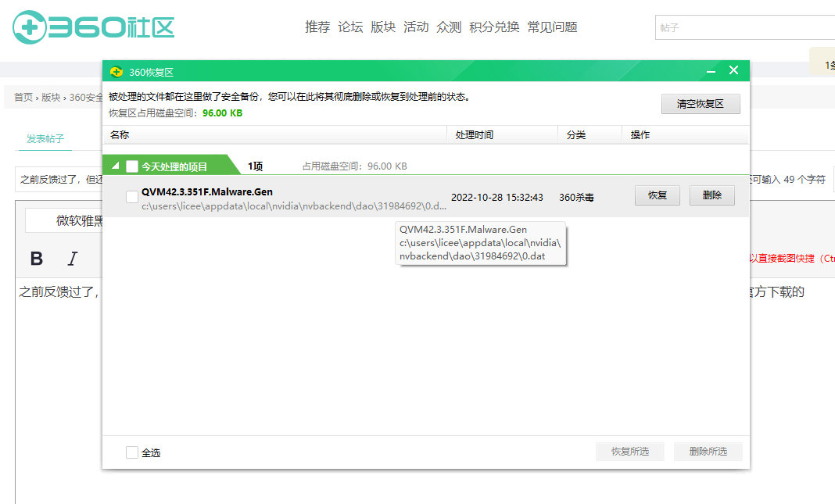
Task: Open 论坛 in the site navigation
Action: click(x=350, y=27)
